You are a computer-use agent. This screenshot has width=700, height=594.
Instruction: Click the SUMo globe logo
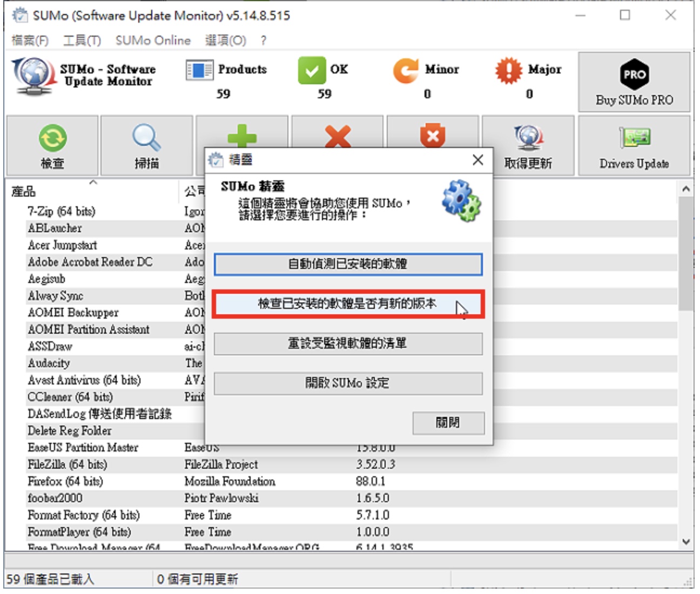(x=33, y=76)
